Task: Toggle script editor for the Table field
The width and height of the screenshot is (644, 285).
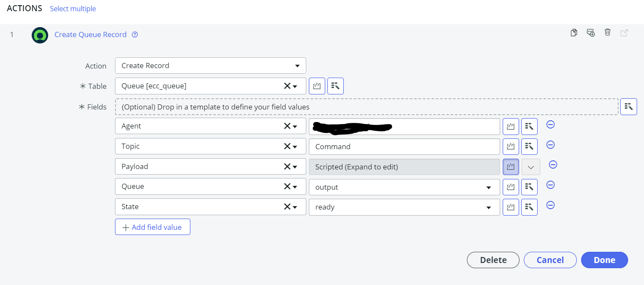Action: click(317, 86)
